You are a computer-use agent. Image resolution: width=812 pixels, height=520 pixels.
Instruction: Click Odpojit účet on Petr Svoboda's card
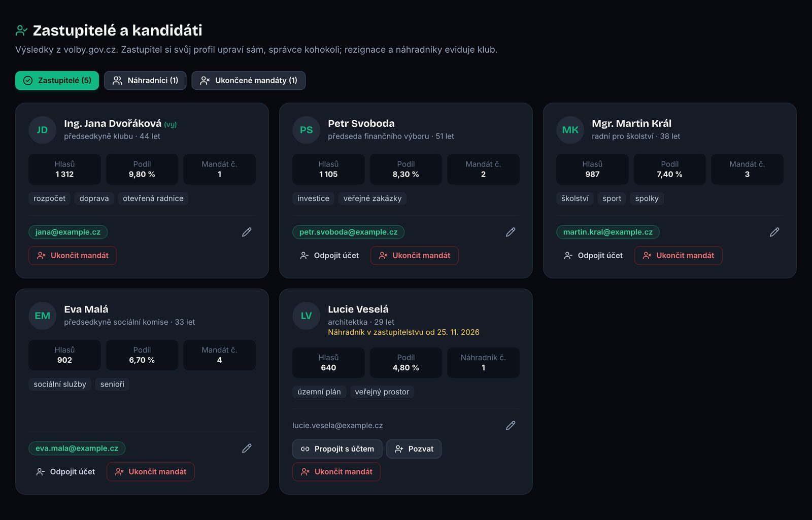pyautogui.click(x=329, y=256)
